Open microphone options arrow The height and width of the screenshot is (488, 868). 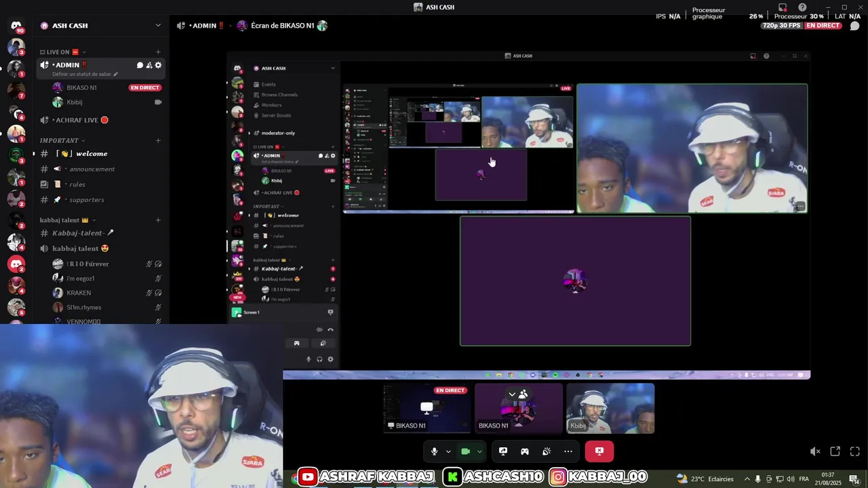coord(448,451)
